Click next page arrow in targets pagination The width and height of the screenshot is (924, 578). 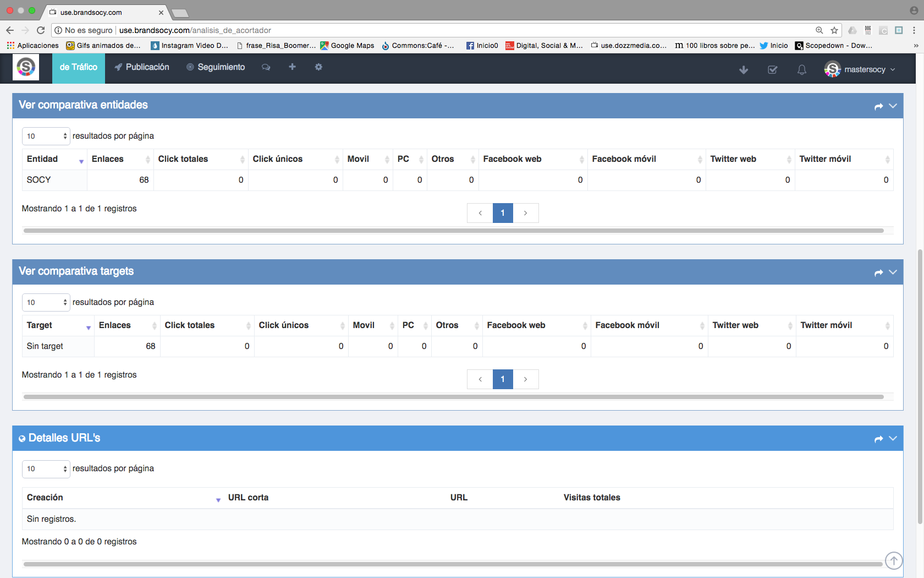click(x=526, y=379)
